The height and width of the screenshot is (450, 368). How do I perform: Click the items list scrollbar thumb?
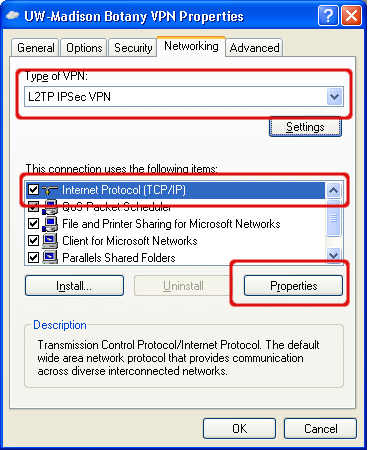pos(334,218)
